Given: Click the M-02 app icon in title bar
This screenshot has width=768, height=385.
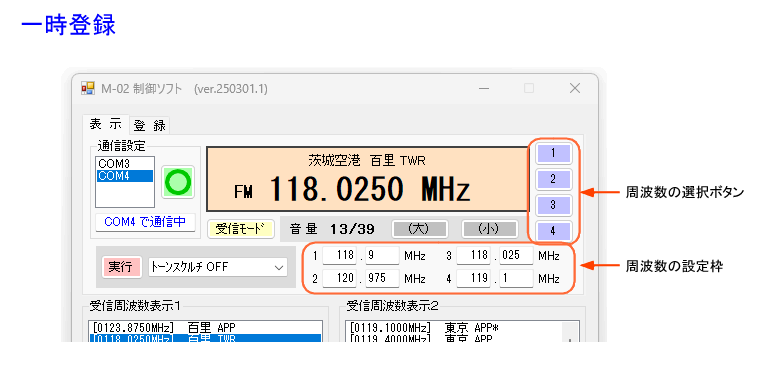Looking at the screenshot, I should [x=88, y=88].
